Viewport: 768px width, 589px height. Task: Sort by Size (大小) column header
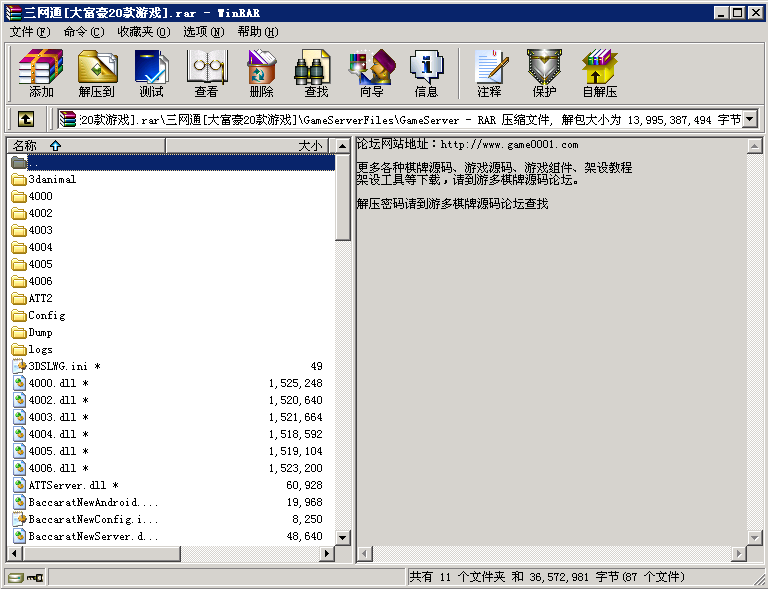tap(310, 145)
